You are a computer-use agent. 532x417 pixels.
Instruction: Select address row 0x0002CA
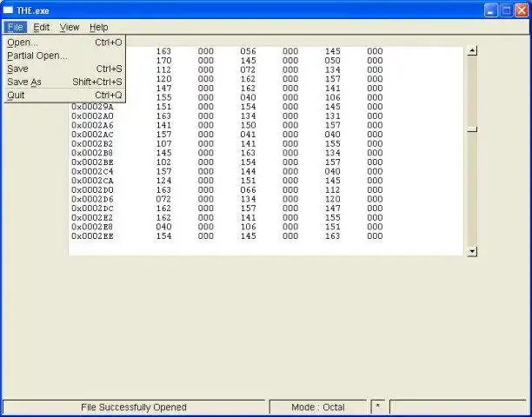[92, 181]
